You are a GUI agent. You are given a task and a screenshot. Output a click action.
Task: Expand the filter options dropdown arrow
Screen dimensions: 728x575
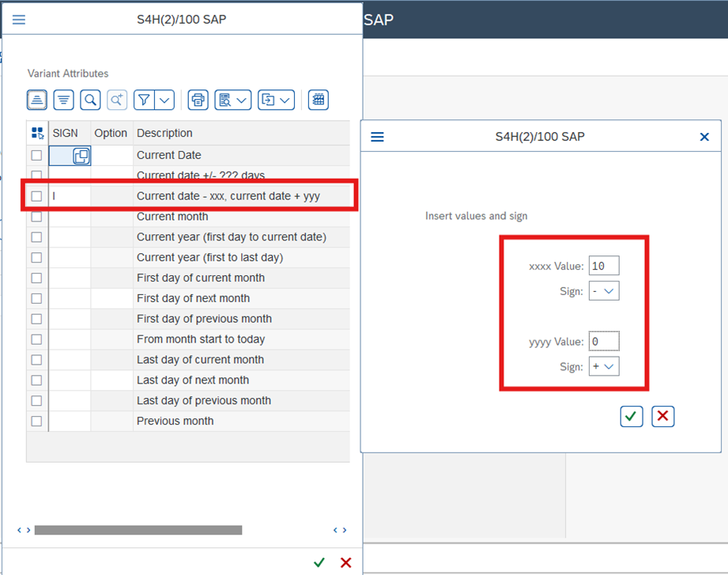164,100
